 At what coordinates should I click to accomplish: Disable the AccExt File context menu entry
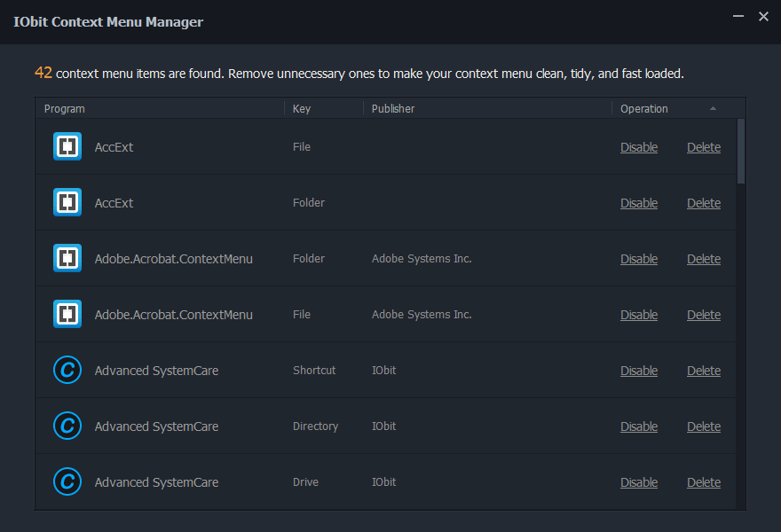(639, 147)
